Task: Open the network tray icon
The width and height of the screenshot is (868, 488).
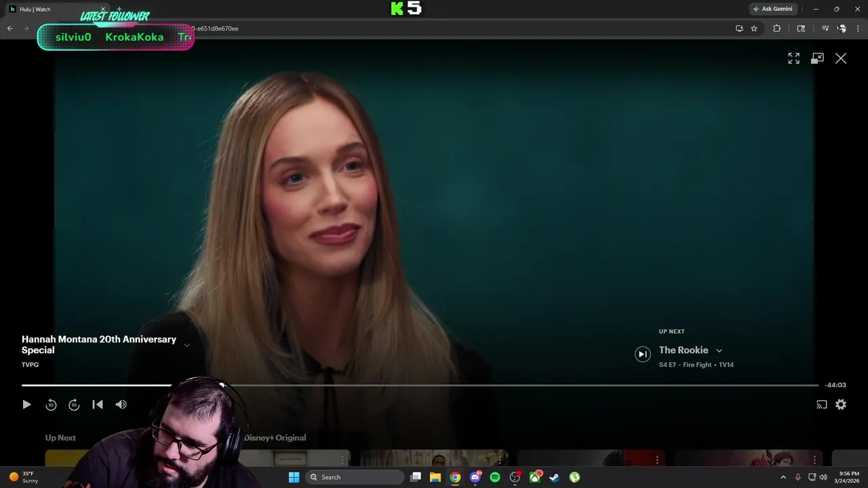Action: coord(812,477)
